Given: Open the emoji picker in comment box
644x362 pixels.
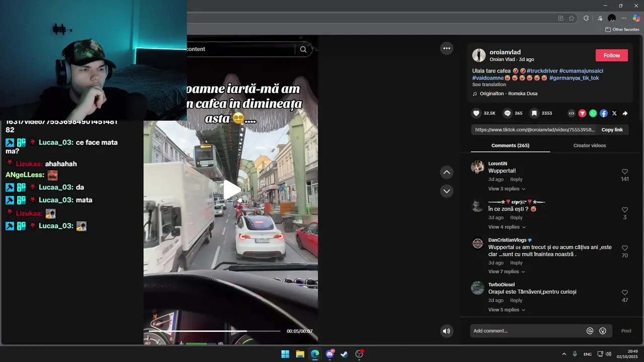Looking at the screenshot, I should point(603,331).
